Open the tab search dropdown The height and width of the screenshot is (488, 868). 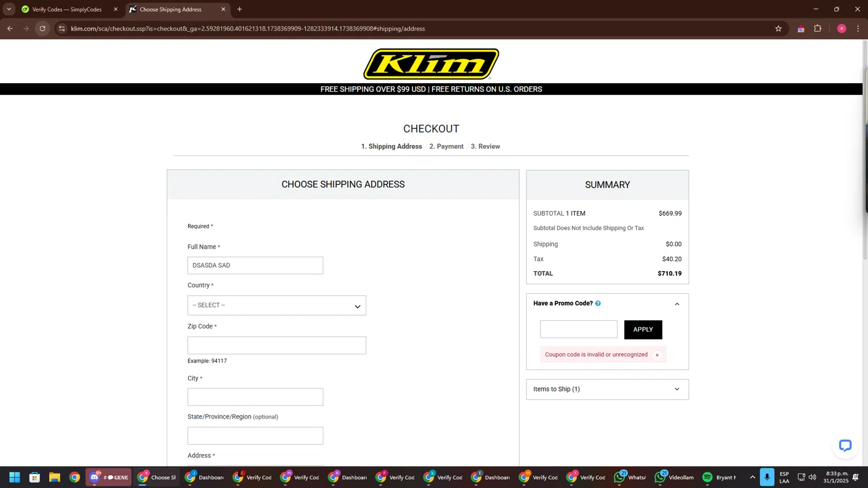(x=9, y=9)
